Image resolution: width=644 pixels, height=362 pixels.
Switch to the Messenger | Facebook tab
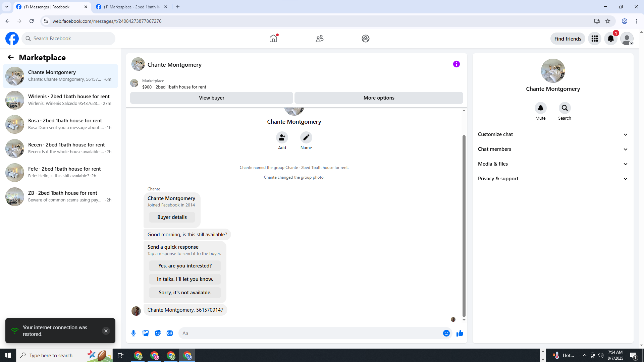click(52, 7)
